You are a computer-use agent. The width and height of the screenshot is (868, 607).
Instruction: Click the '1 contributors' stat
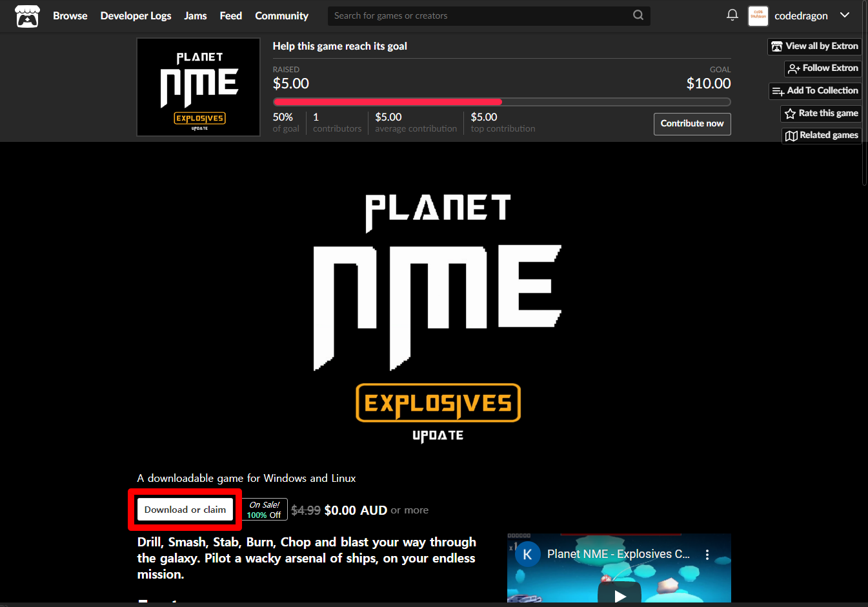click(337, 122)
